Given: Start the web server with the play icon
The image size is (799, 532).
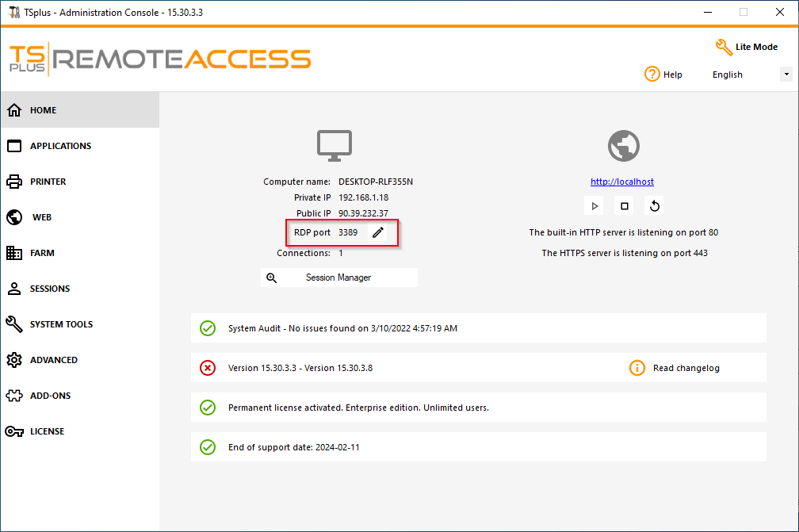Looking at the screenshot, I should click(594, 206).
